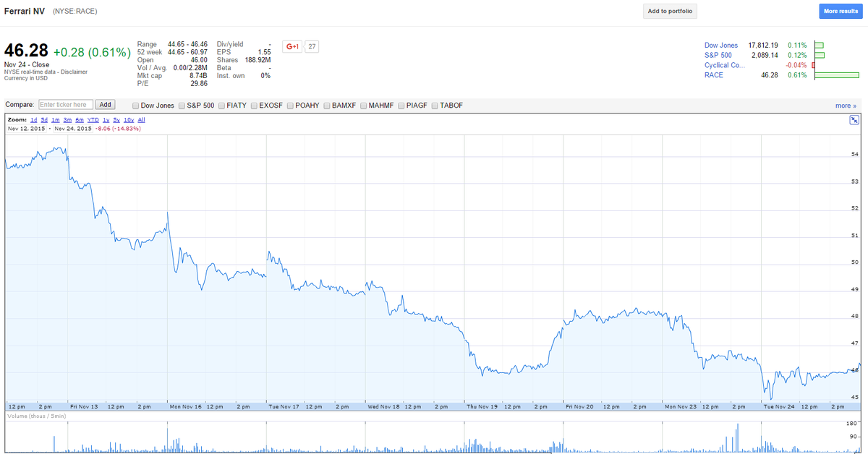Tick the S&P 500 compare checkbox

tap(182, 106)
